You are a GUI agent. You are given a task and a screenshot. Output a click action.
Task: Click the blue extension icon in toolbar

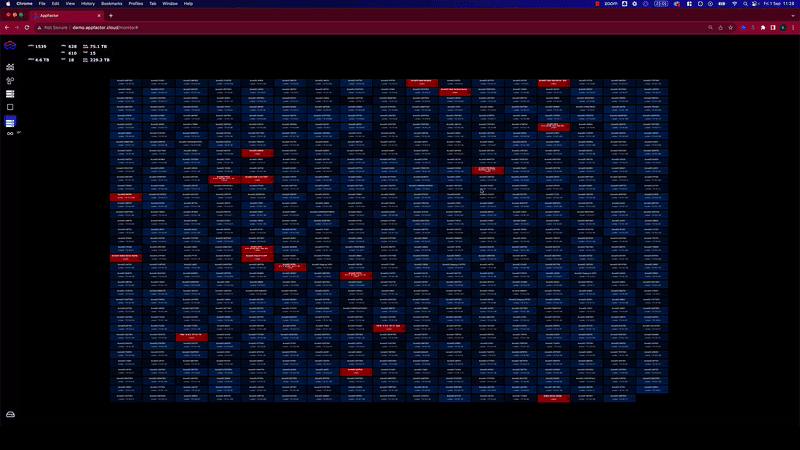[743, 28]
